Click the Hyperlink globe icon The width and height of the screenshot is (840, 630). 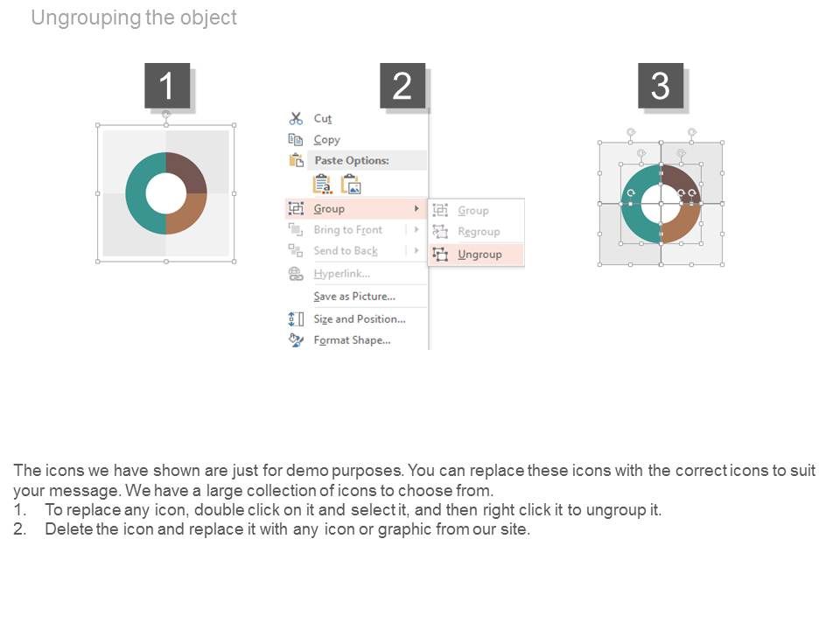point(296,274)
